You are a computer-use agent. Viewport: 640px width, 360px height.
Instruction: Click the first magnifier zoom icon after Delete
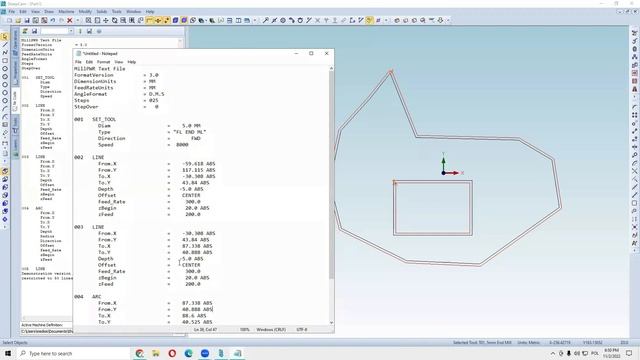click(x=88, y=20)
